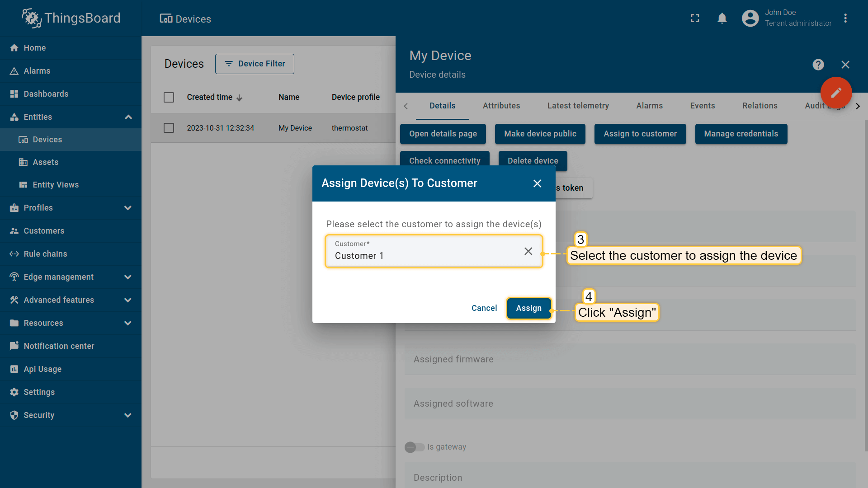This screenshot has width=868, height=488.
Task: Toggle fullscreen mode icon
Action: pos(695,18)
